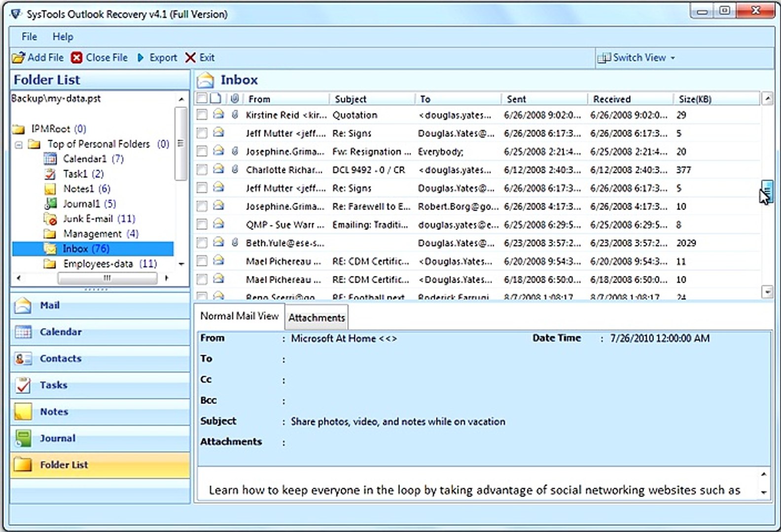Click the Calendar icon in navigation pane
Image resolution: width=781 pixels, height=532 pixels.
tap(23, 332)
